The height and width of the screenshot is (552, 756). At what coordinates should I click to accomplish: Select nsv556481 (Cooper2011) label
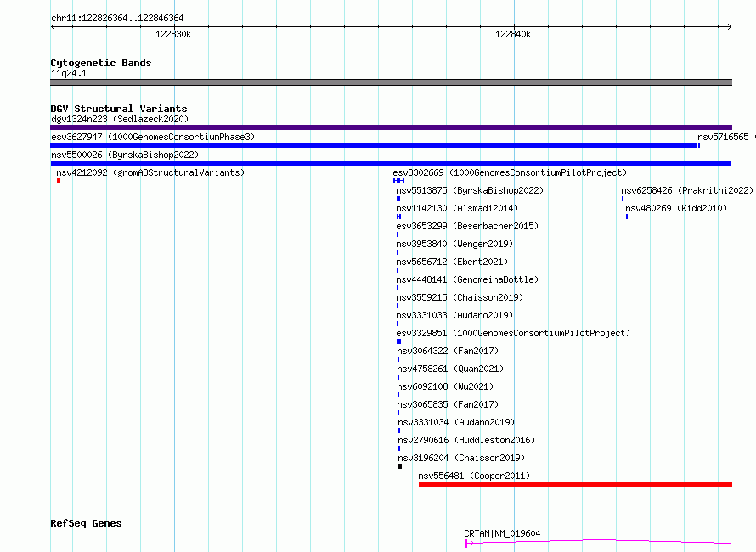(x=474, y=476)
